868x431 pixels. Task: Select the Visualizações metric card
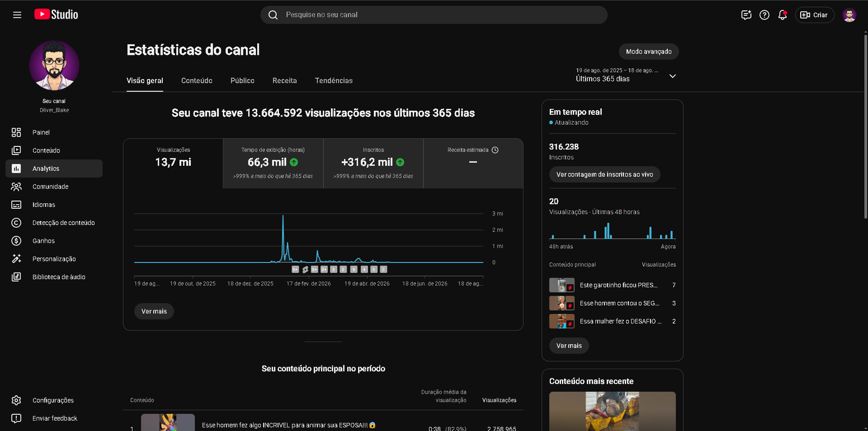pyautogui.click(x=173, y=164)
